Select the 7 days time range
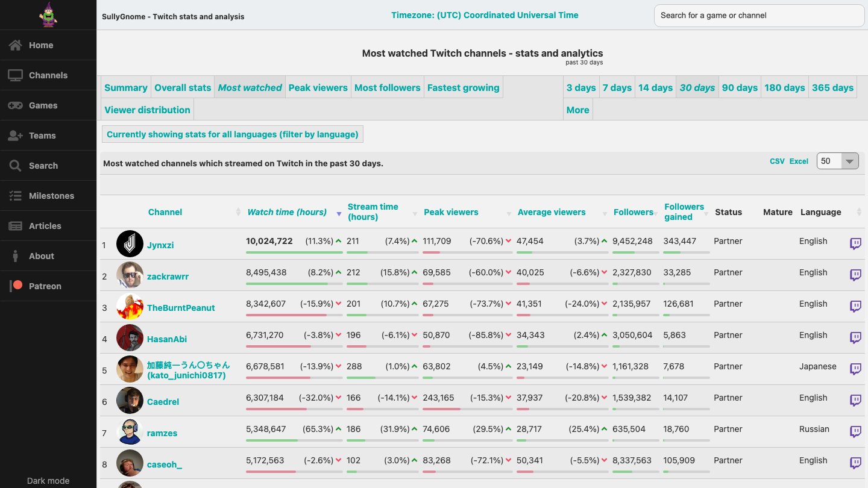Image resolution: width=868 pixels, height=488 pixels. pos(617,87)
